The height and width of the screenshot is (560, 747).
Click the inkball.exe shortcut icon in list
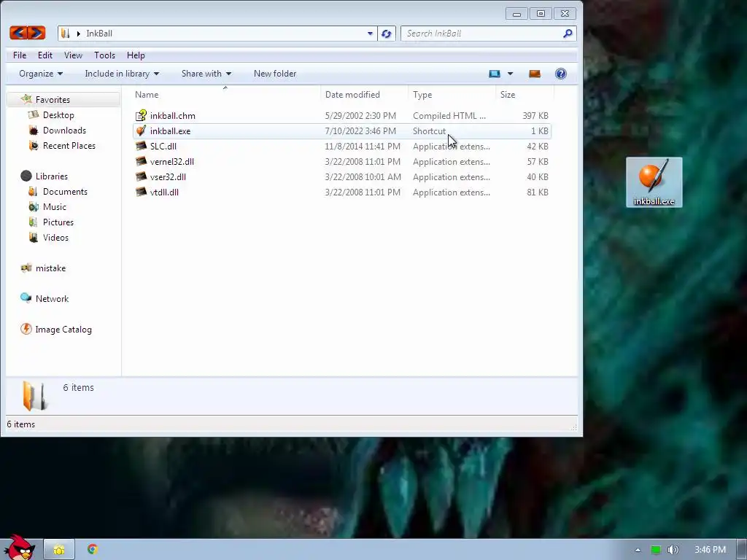(141, 131)
